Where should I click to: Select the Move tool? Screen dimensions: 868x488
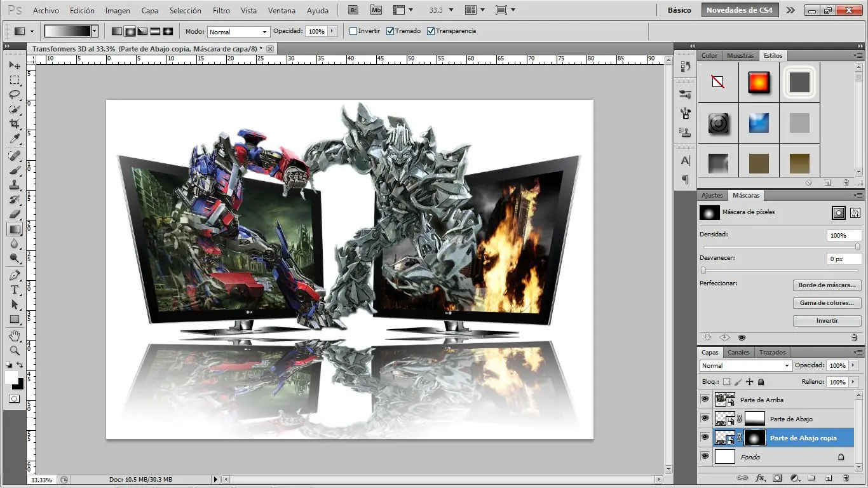15,65
